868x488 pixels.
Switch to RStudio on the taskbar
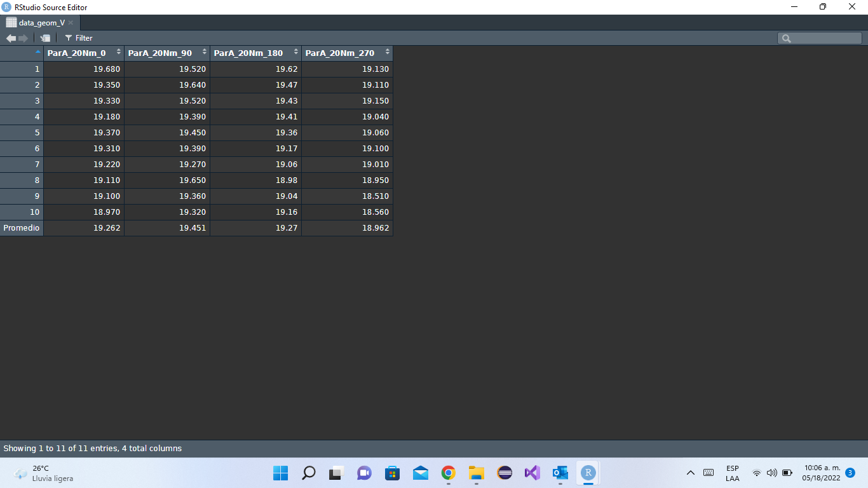pos(588,473)
